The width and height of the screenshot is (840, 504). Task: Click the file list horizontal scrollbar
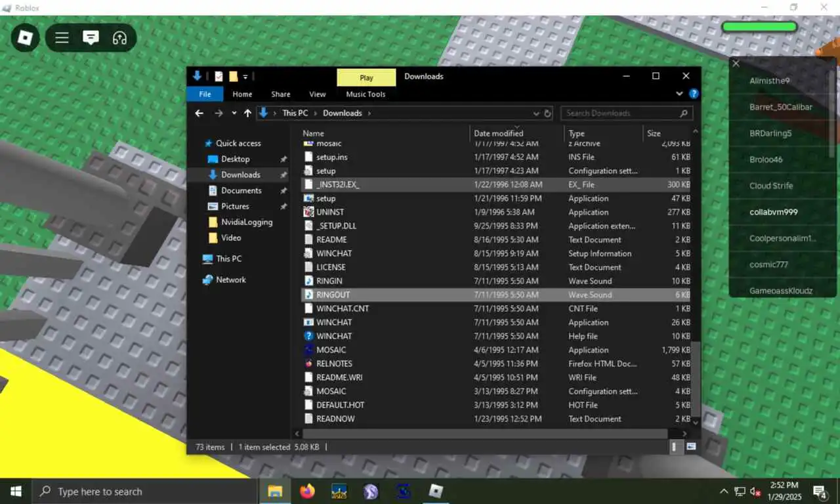tap(486, 434)
